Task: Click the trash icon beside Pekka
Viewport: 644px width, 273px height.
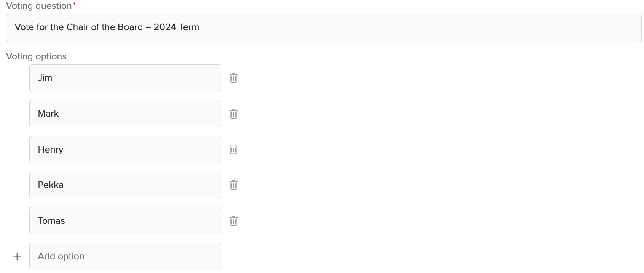Action: [x=233, y=185]
